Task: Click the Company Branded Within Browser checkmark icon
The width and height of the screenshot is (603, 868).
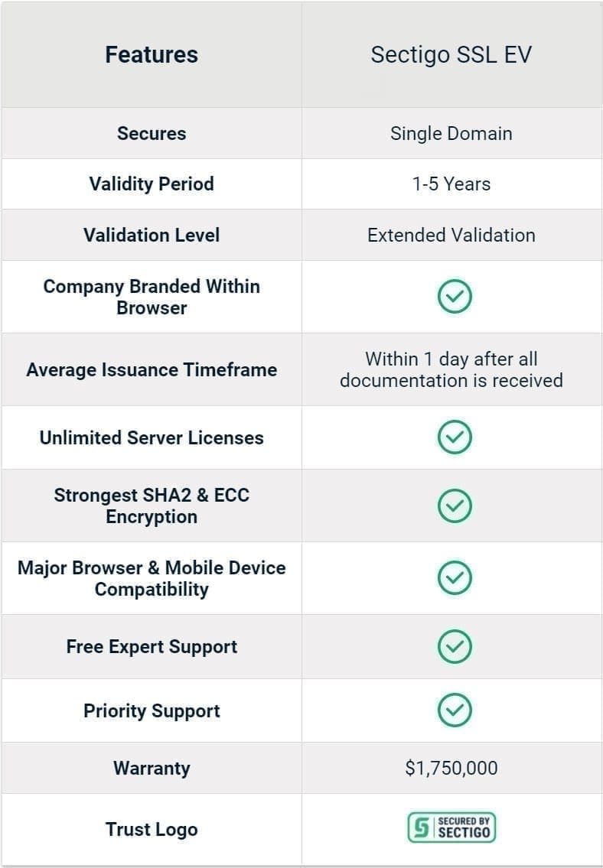Action: tap(454, 297)
